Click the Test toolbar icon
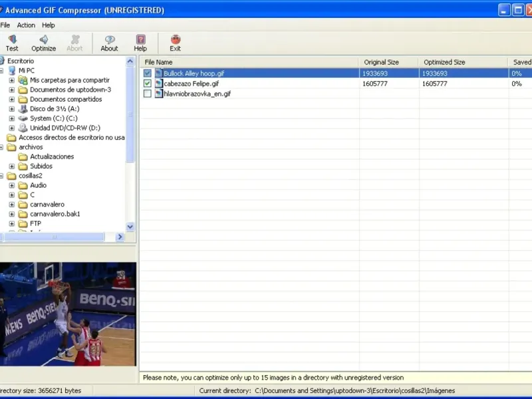Image resolution: width=532 pixels, height=399 pixels. tap(12, 40)
